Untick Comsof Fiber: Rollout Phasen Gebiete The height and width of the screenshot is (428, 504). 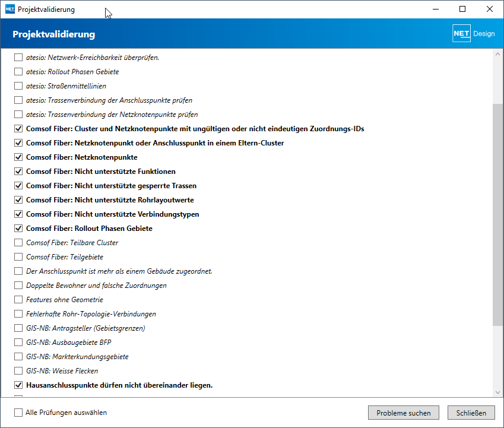tap(18, 229)
